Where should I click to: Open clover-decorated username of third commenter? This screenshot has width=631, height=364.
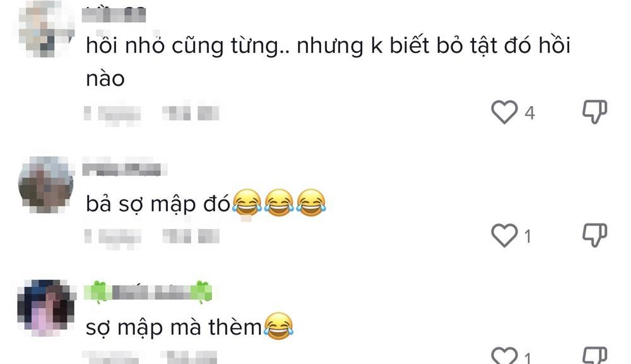(148, 292)
